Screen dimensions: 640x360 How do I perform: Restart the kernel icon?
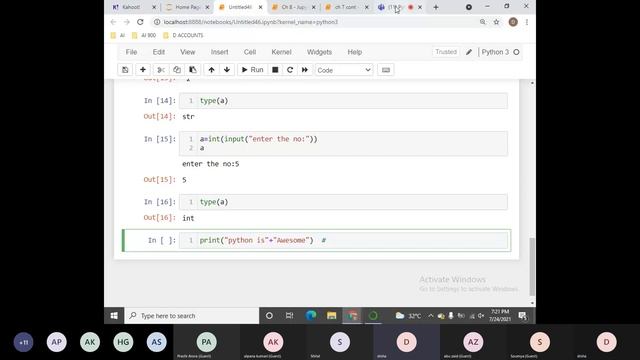point(290,70)
